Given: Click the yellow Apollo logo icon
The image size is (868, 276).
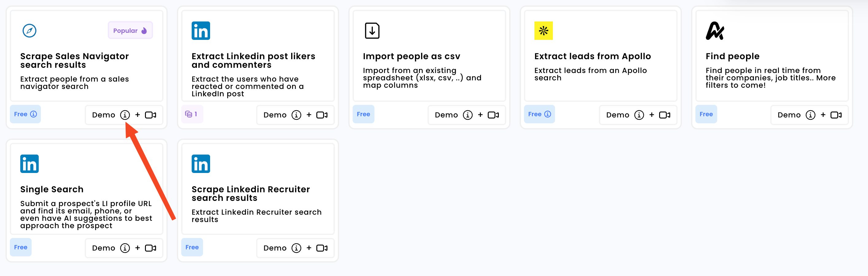Looking at the screenshot, I should click(544, 31).
